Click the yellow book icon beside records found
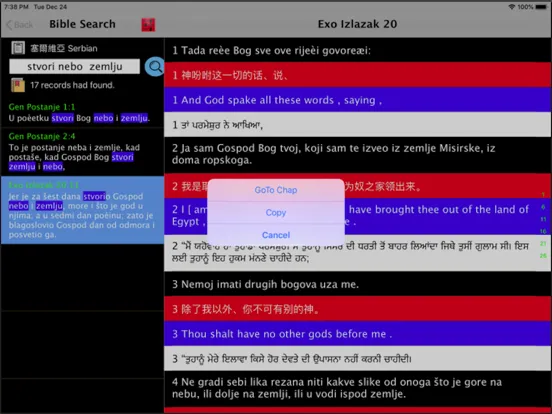552x414 pixels. [x=18, y=85]
